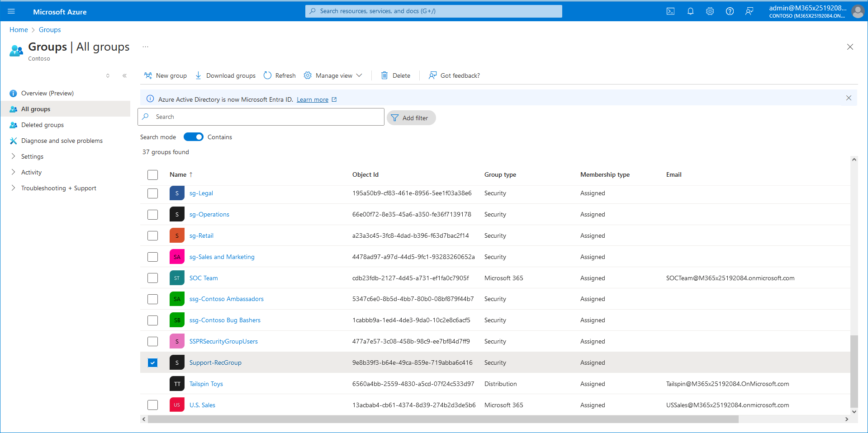Screen dimensions: 868x433
Task: Click Download groups in the toolbar
Action: (x=225, y=75)
